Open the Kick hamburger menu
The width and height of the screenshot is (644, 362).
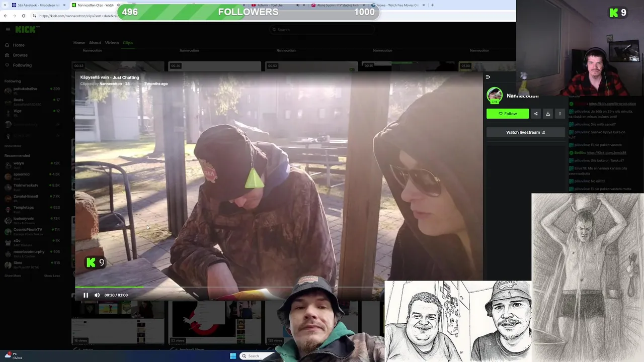8,30
